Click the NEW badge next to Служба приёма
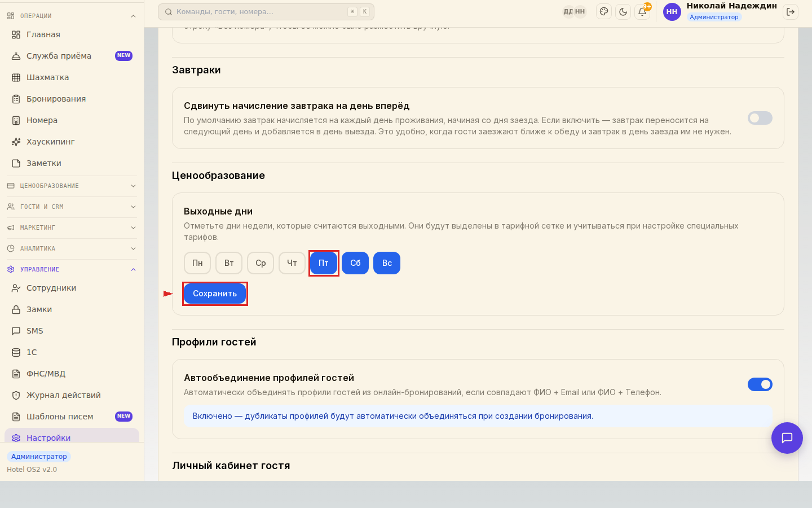812x508 pixels. [123, 55]
